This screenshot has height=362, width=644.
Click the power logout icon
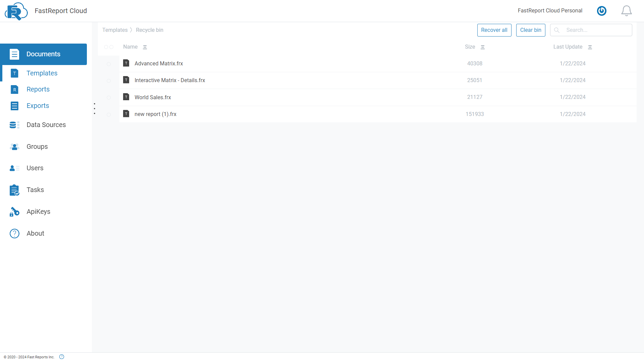(x=601, y=11)
